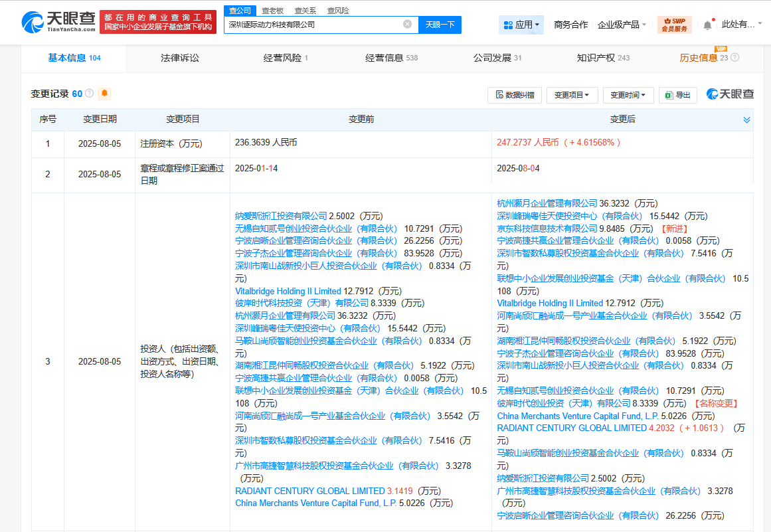The image size is (771, 532).
Task: Click the 【名称变更】 tag
Action: click(x=716, y=403)
